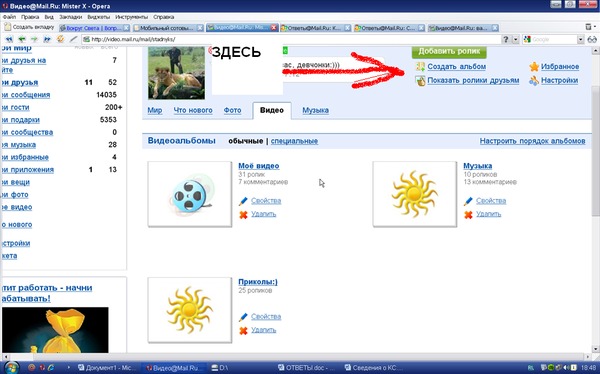
Task: Switch to the Музыка profile tab
Action: (x=315, y=110)
